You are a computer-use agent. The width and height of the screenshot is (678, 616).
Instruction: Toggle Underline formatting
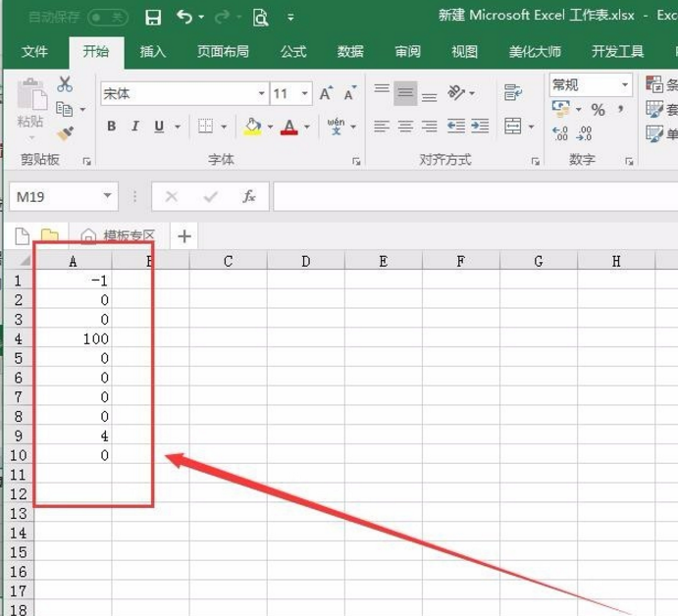(x=159, y=127)
